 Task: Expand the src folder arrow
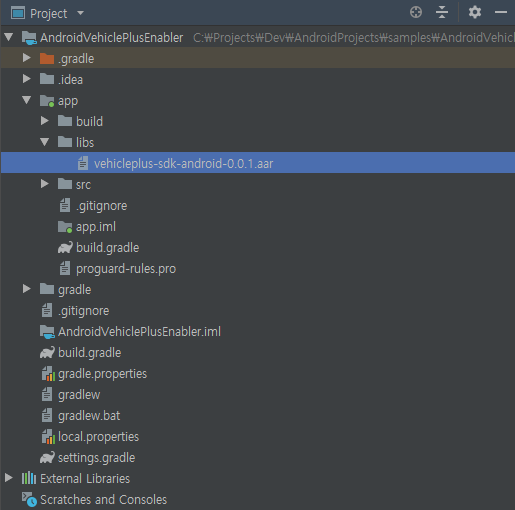pyautogui.click(x=45, y=184)
